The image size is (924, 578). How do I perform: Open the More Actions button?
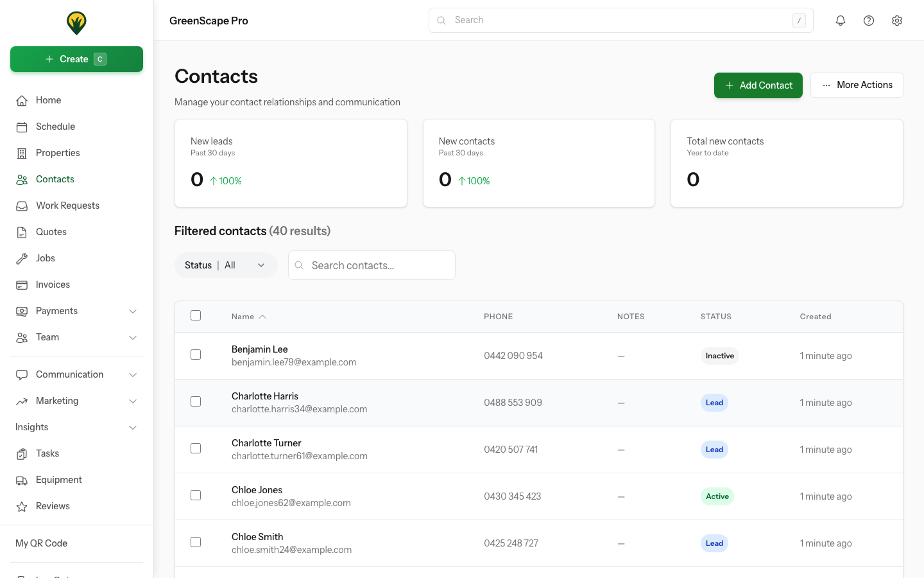point(857,85)
